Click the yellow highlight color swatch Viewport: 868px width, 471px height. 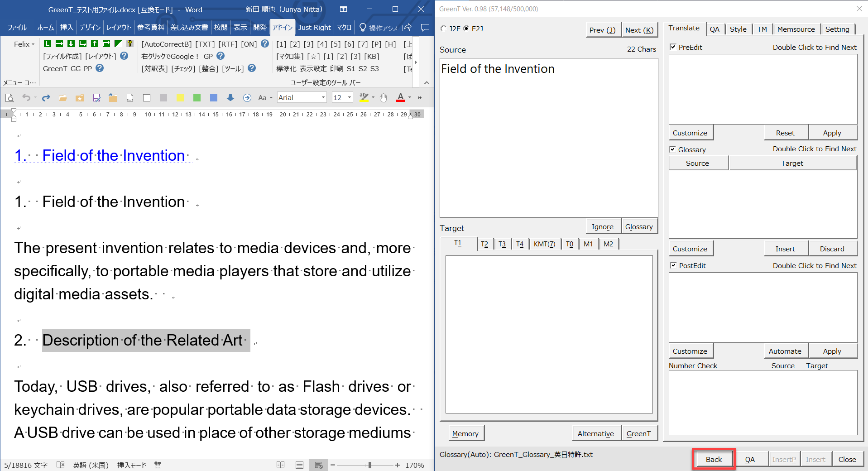pyautogui.click(x=180, y=98)
